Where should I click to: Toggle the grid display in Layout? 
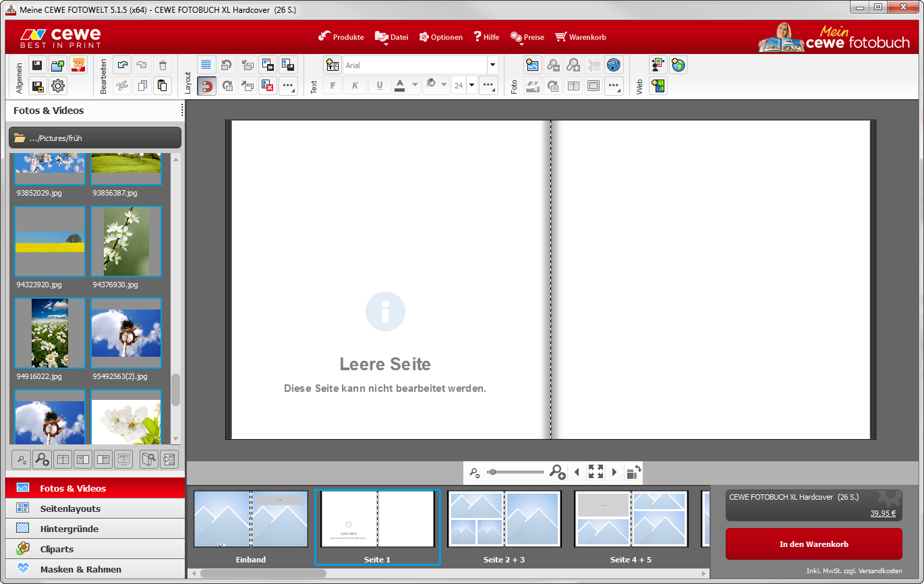(206, 65)
